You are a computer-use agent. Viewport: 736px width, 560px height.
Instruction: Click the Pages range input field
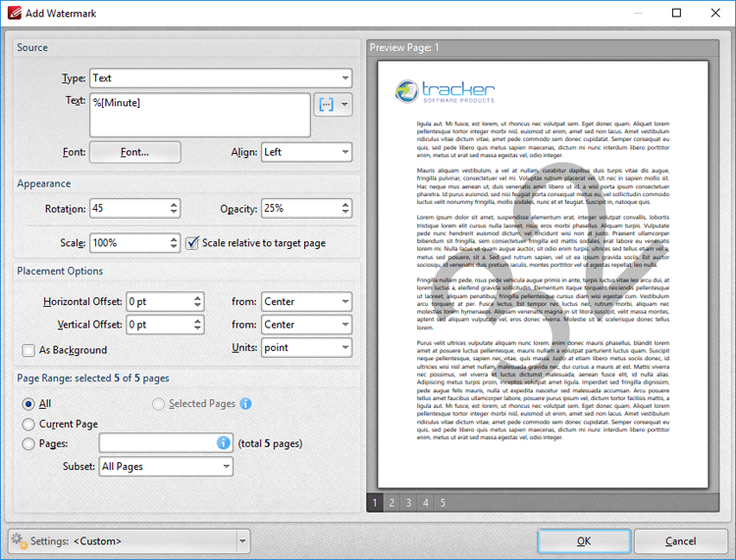coord(166,442)
